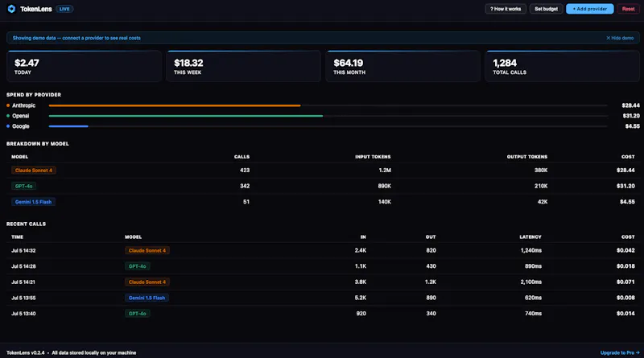
Task: Click the OpenAI $31.20 spend amount
Action: coord(631,116)
